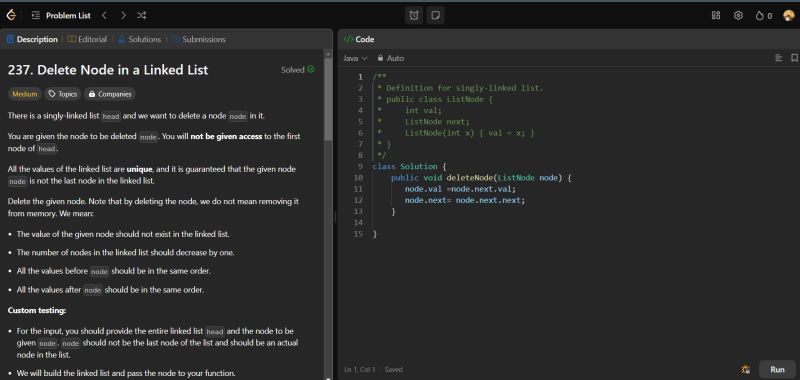Open the Solutions tab

(139, 39)
